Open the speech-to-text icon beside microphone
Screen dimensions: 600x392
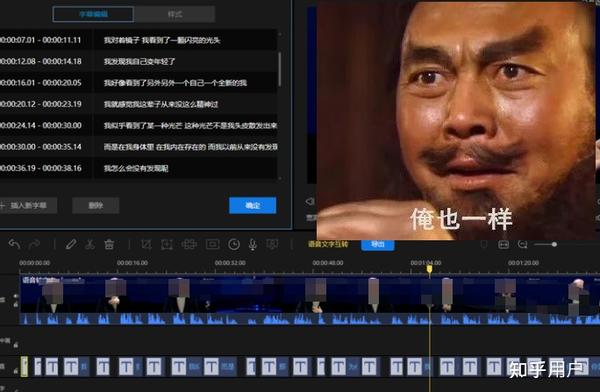pos(272,244)
